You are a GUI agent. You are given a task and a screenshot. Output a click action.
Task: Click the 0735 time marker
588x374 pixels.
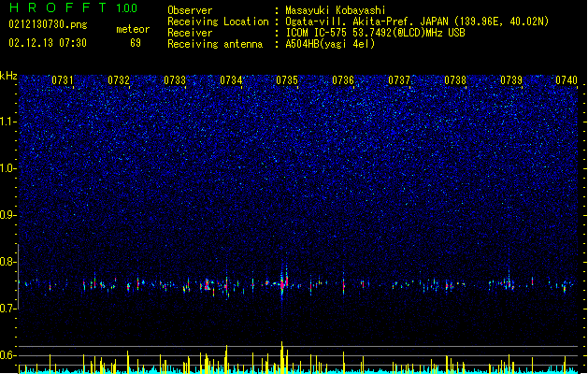pyautogui.click(x=287, y=80)
